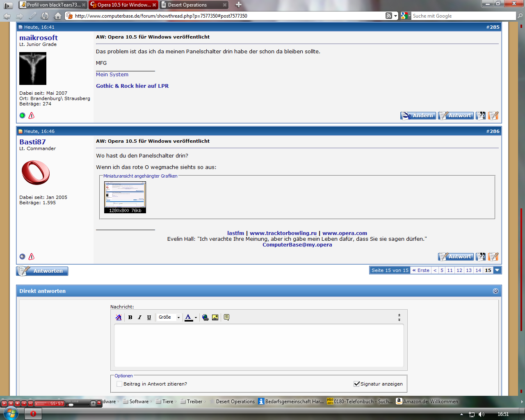Open www.tracktorbowling.ru link
Screen dimensions: 525x420
283,233
